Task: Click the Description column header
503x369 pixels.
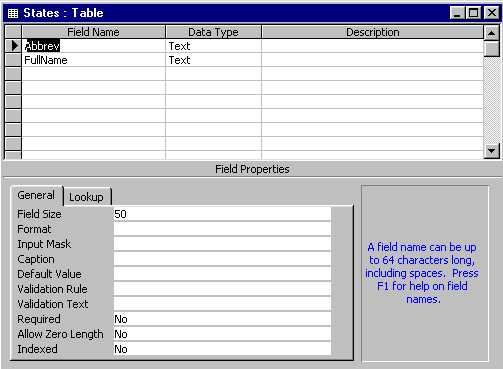Action: 372,32
